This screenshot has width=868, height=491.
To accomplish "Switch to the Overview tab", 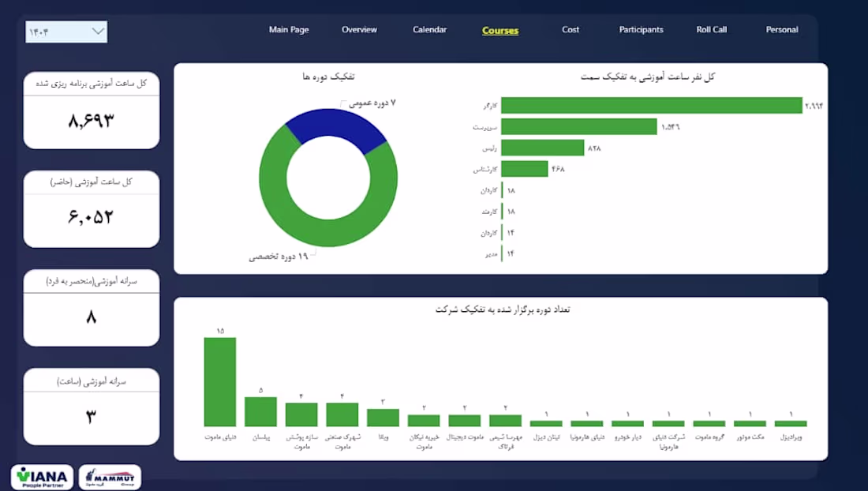I will (x=359, y=30).
